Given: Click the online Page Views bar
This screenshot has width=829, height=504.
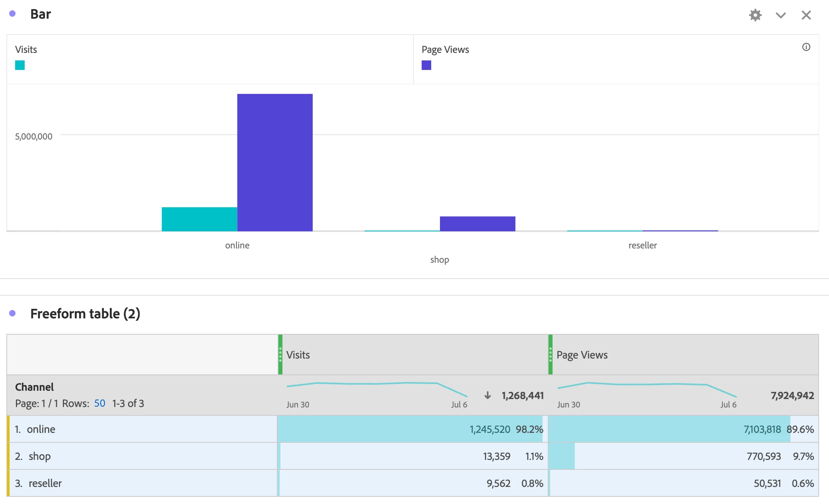Looking at the screenshot, I should 274,162.
